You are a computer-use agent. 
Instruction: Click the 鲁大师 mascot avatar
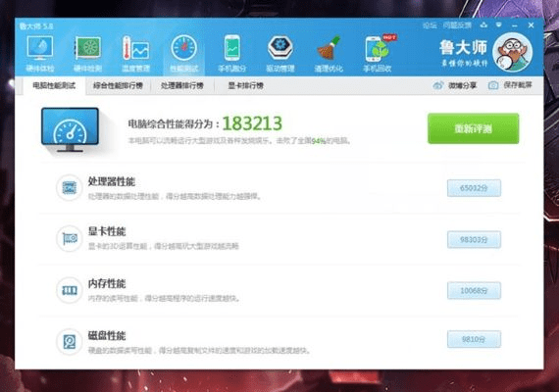pos(512,52)
